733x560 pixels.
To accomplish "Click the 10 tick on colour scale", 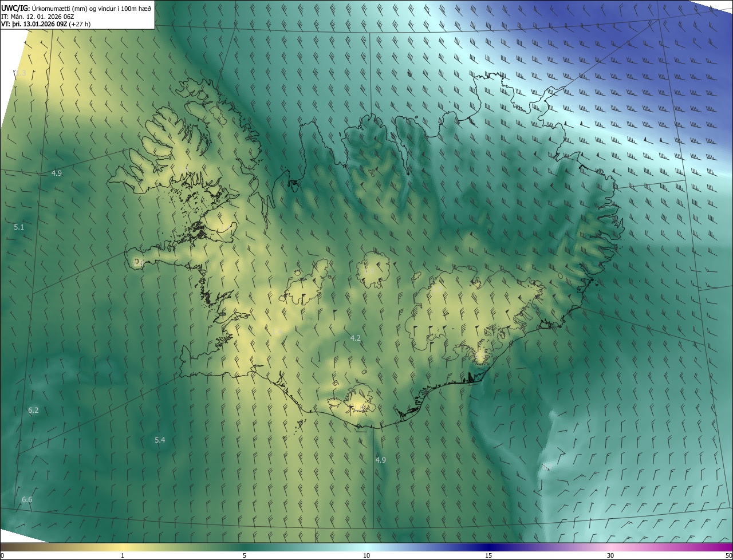I will 366,556.
